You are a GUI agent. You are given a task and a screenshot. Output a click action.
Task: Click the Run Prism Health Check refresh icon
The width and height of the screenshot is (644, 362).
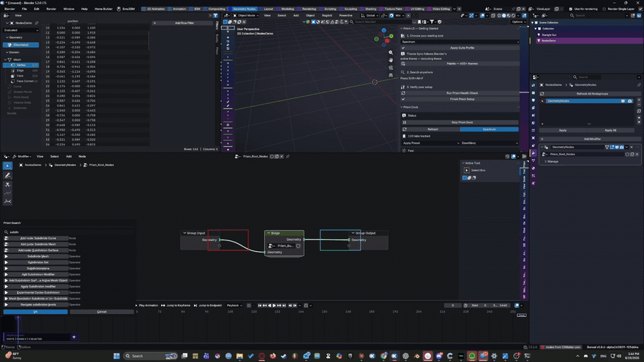[403, 93]
